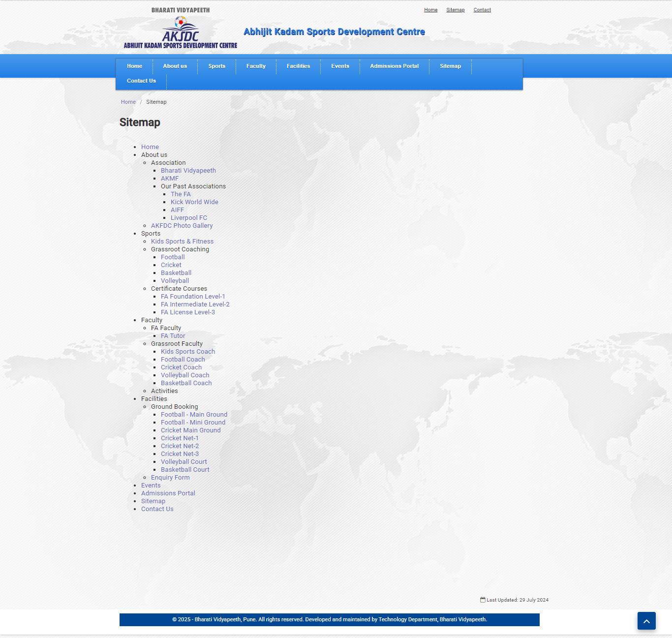The height and width of the screenshot is (638, 672).
Task: Click the AKSDC logo image
Action: 181,28
